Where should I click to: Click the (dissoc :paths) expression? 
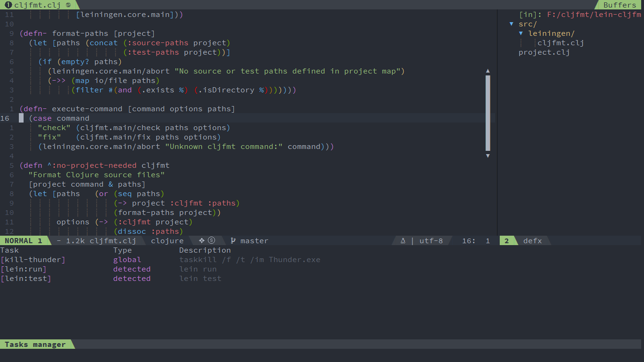tap(149, 231)
